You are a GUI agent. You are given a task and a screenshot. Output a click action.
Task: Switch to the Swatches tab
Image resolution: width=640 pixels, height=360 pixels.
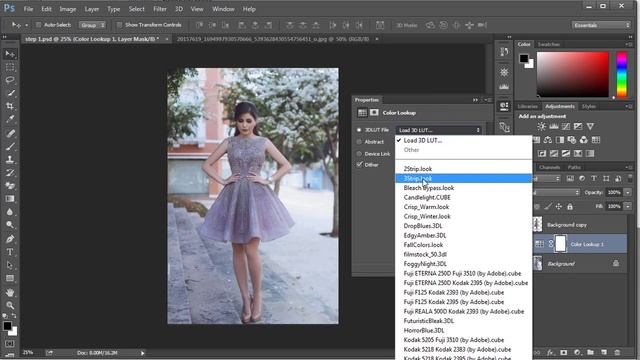(549, 44)
